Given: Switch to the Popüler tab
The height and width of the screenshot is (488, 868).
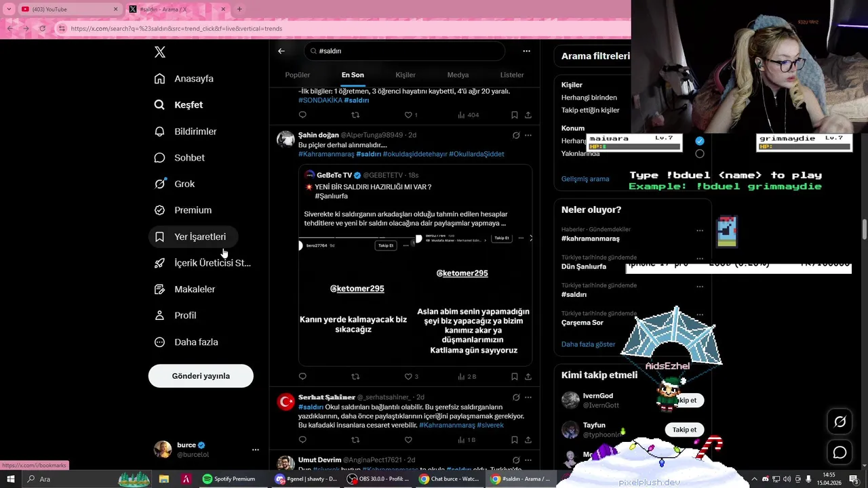Looking at the screenshot, I should click(x=298, y=75).
